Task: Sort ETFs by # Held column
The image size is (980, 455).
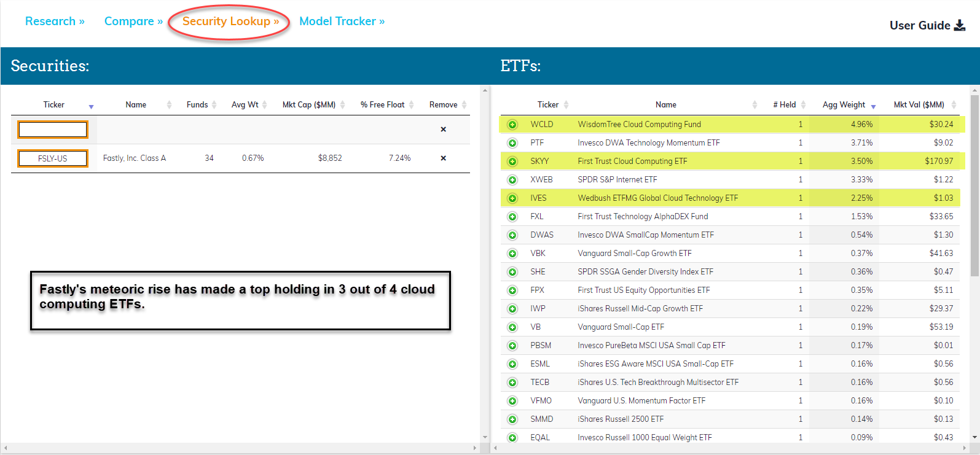Action: [x=785, y=105]
